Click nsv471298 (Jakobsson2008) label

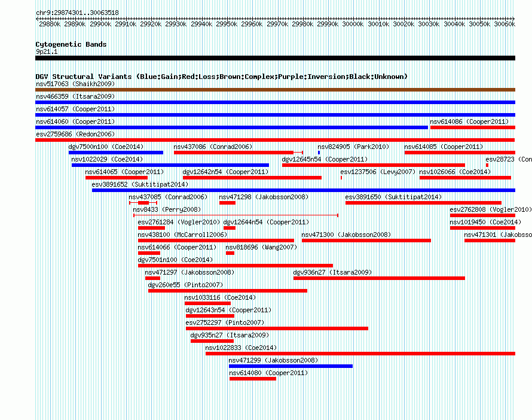[264, 197]
